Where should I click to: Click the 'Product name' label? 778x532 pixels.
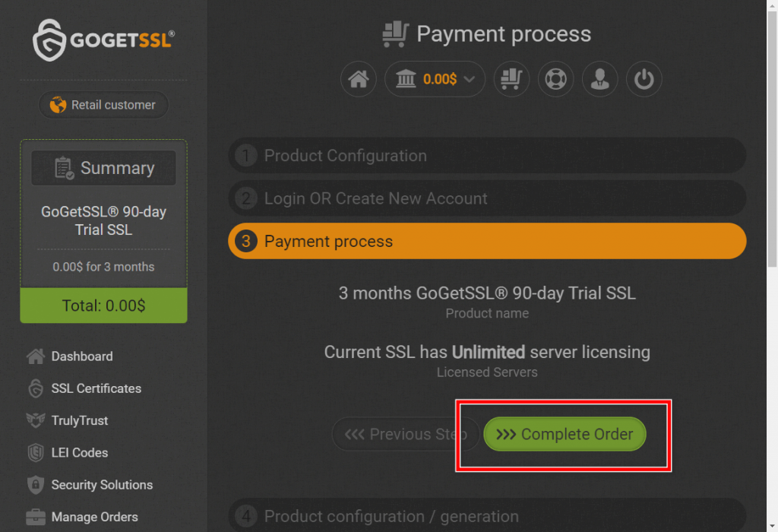487,313
